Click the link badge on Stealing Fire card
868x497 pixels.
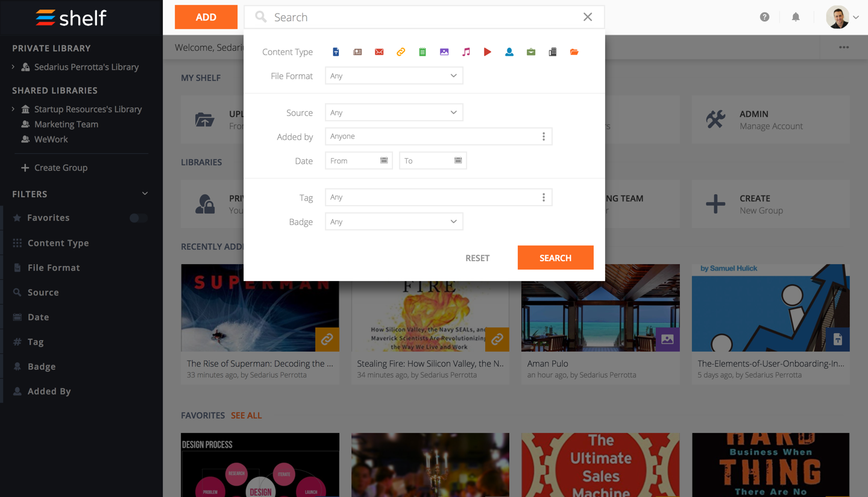tap(497, 340)
